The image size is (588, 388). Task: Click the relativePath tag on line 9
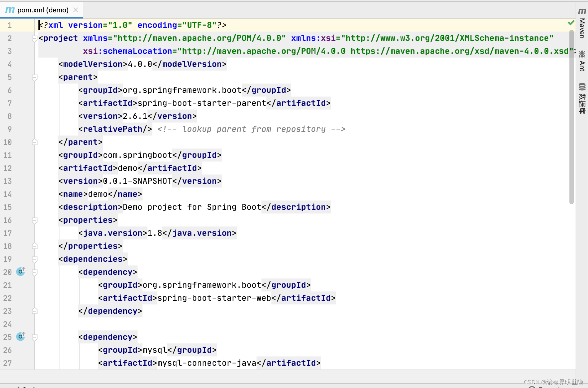[x=115, y=129]
